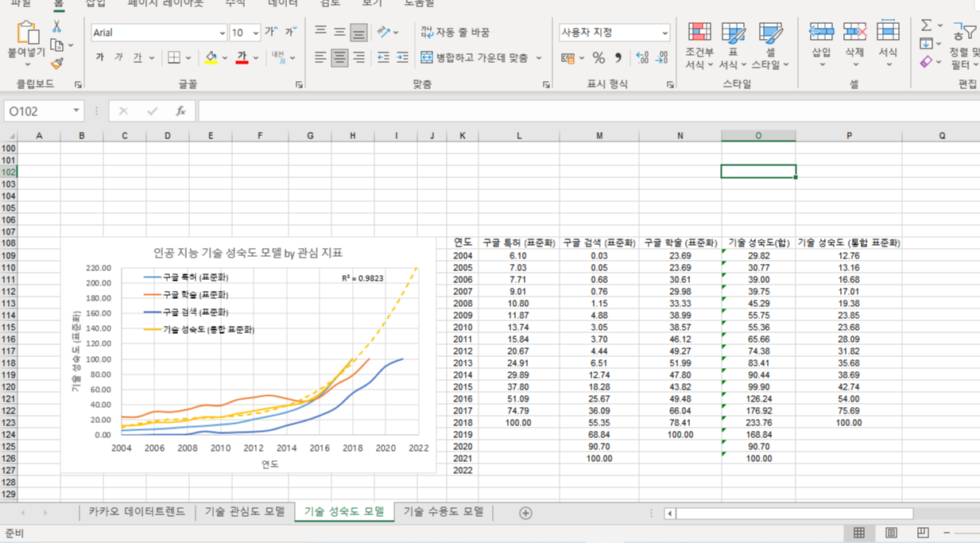980x543 pixels.
Task: Click Page Layout view button in status bar
Action: tap(891, 533)
